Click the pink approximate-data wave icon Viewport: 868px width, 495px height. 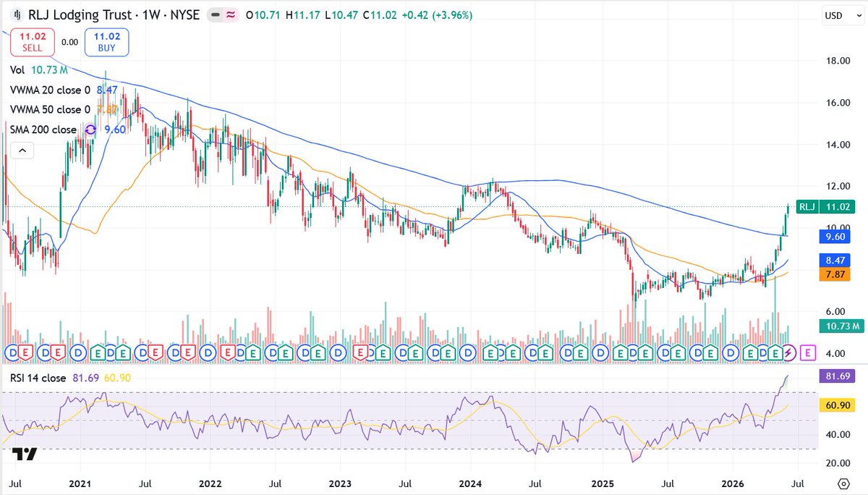pyautogui.click(x=231, y=14)
